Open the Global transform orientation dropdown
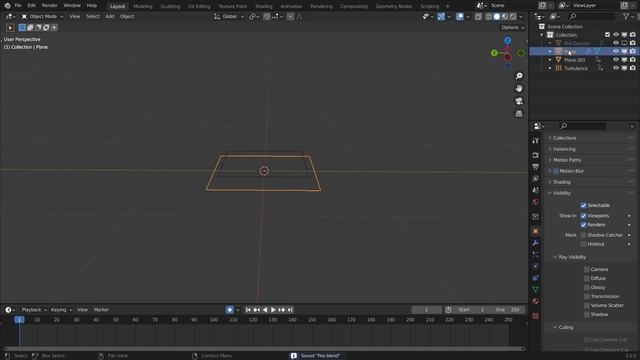This screenshot has height=360, width=640. click(229, 17)
